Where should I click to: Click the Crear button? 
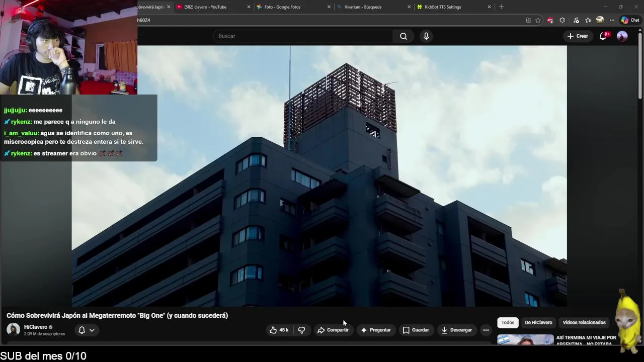point(578,36)
